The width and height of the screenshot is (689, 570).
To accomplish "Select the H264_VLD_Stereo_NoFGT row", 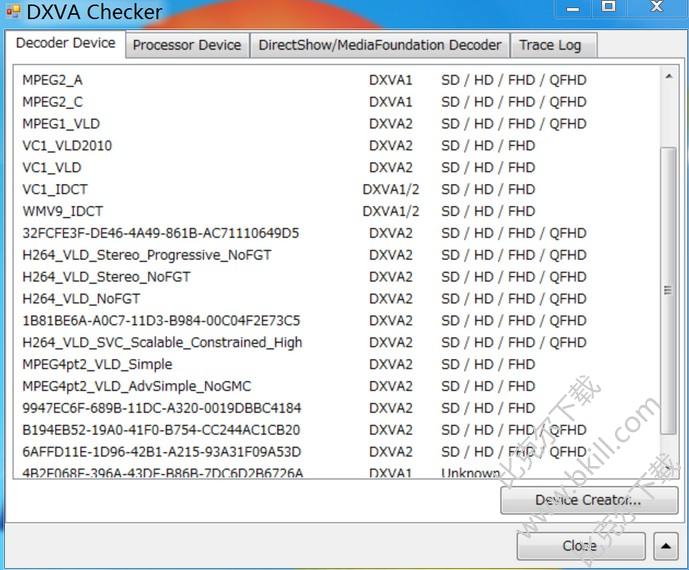I will click(x=337, y=277).
